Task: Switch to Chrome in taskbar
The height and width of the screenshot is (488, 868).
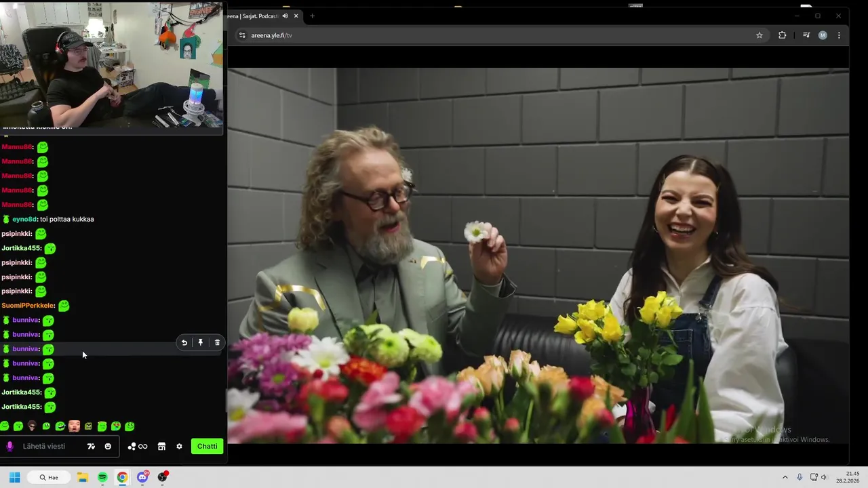Action: coord(122,477)
